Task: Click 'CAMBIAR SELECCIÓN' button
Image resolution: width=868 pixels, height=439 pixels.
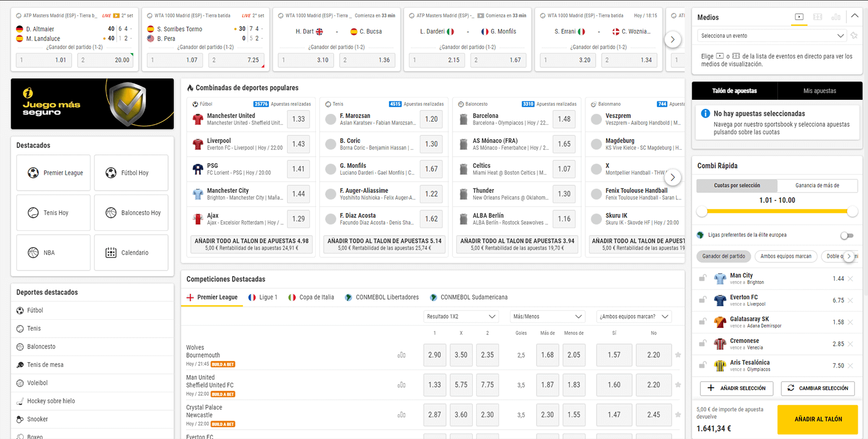Action: [x=818, y=388]
